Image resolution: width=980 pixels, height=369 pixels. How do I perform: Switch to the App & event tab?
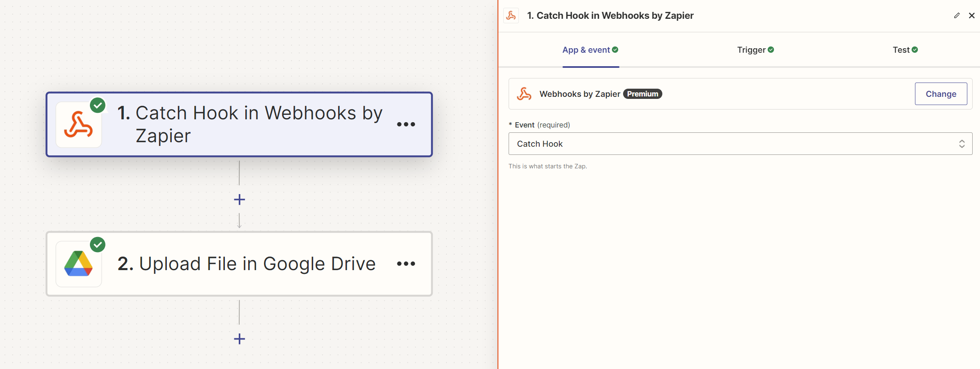point(590,50)
